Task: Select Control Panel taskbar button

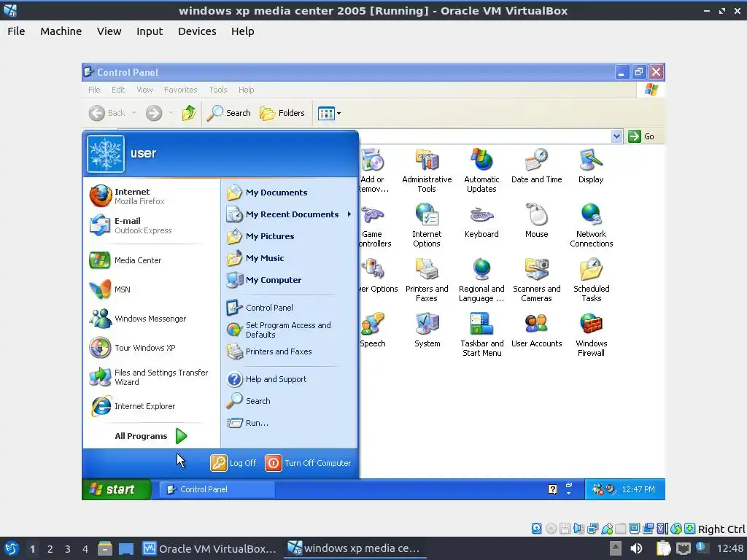Action: pyautogui.click(x=217, y=489)
